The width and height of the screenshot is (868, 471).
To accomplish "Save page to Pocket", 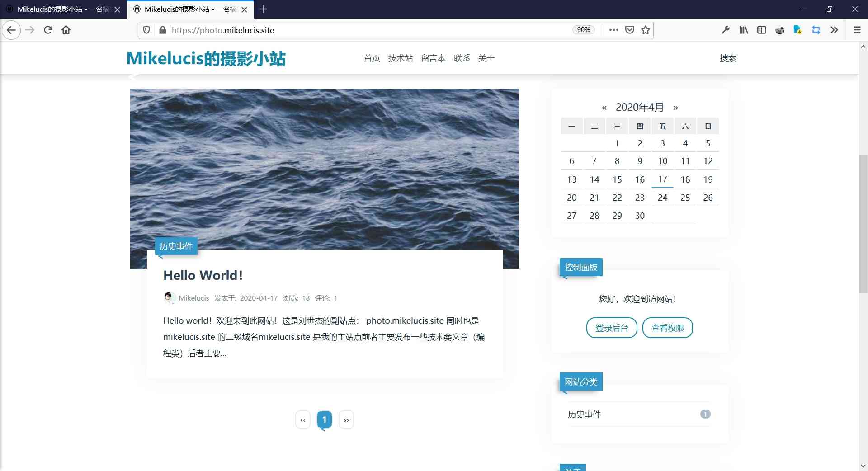I will pyautogui.click(x=630, y=30).
